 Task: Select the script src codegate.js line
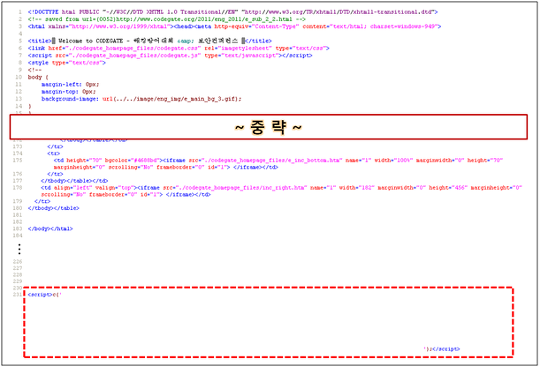click(x=170, y=55)
